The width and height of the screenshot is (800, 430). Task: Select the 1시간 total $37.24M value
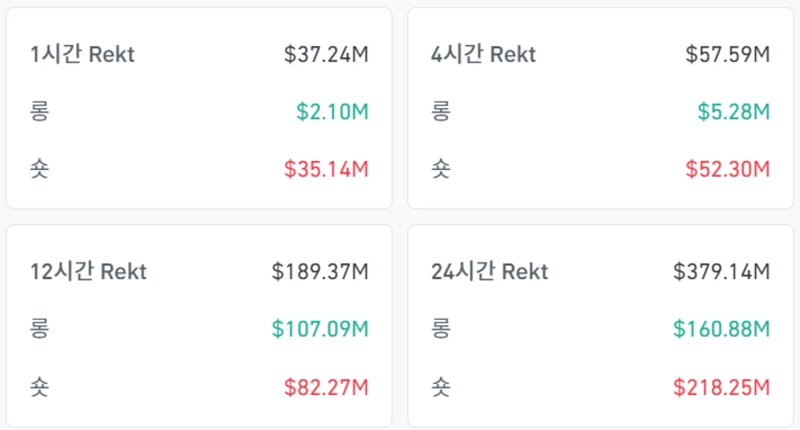(x=326, y=54)
